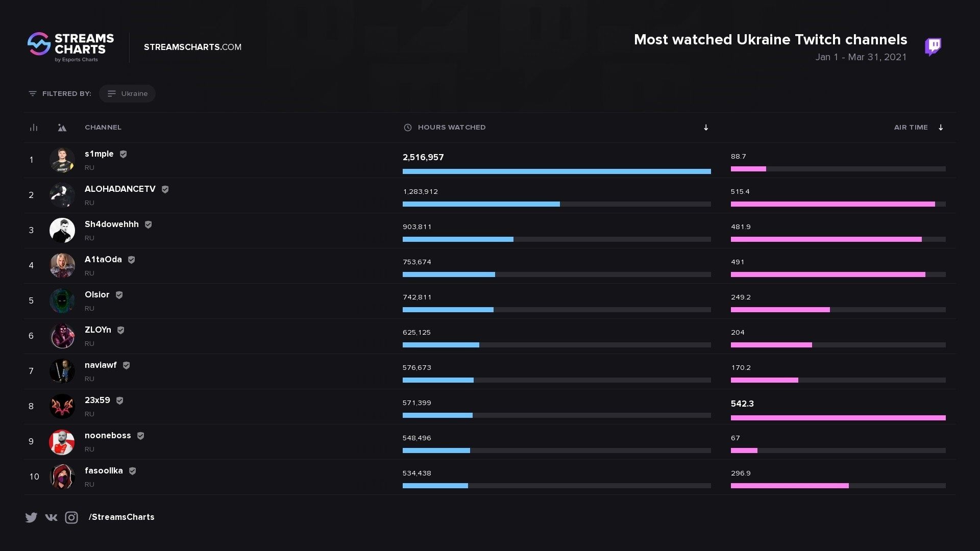
Task: Open nooneboss's avatar thumbnail
Action: (x=62, y=442)
